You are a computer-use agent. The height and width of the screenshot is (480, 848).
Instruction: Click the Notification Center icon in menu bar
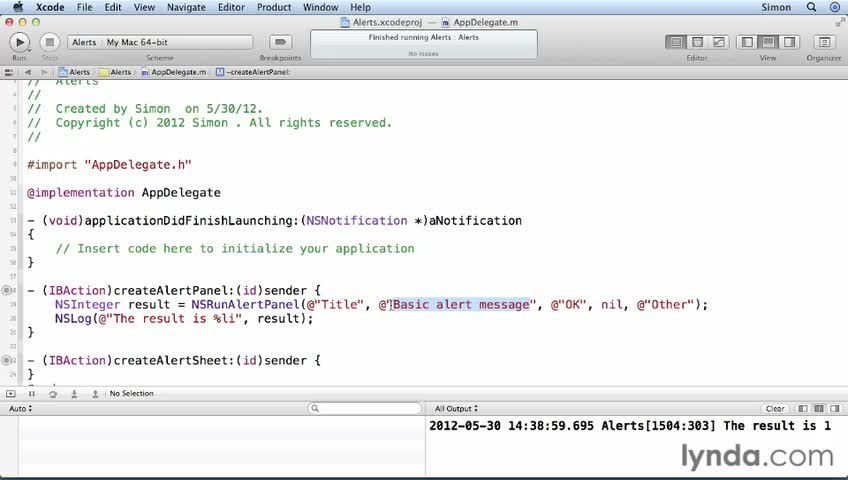tap(834, 7)
